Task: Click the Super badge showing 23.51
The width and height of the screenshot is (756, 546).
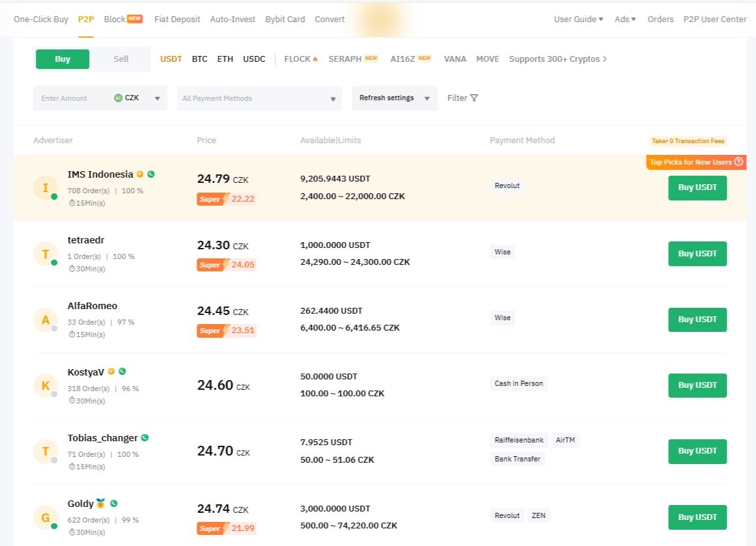Action: pyautogui.click(x=226, y=331)
